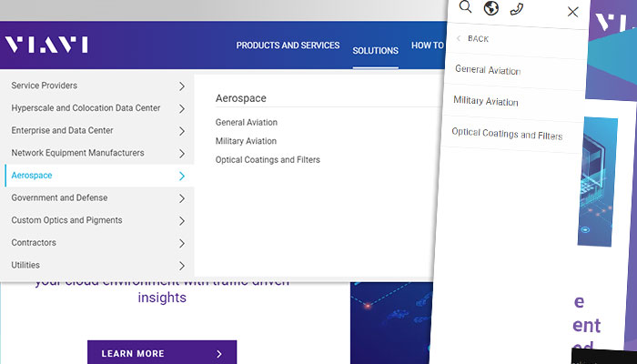The image size is (637, 364).
Task: Open the Products and Services menu
Action: pos(288,45)
